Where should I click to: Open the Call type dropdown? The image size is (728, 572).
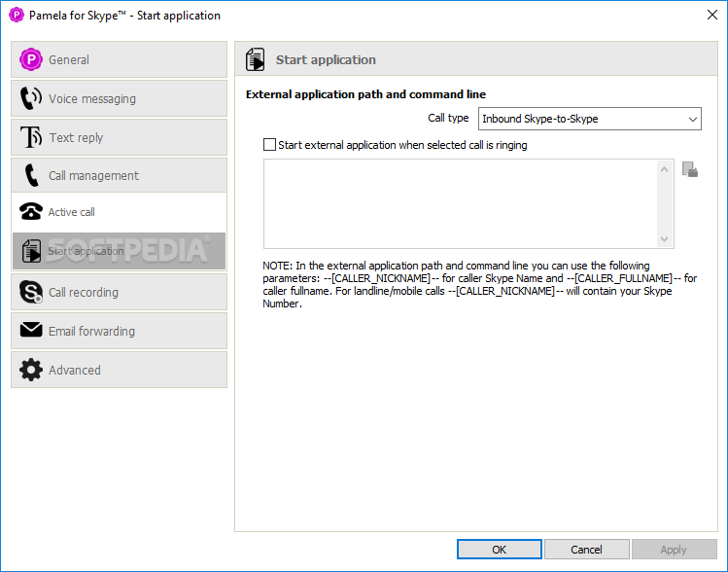pos(590,119)
